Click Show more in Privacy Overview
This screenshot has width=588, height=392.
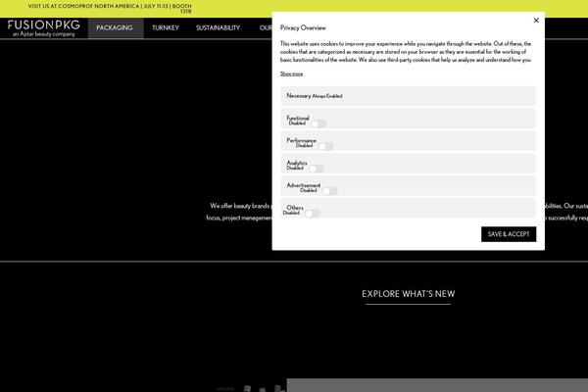[x=291, y=73]
